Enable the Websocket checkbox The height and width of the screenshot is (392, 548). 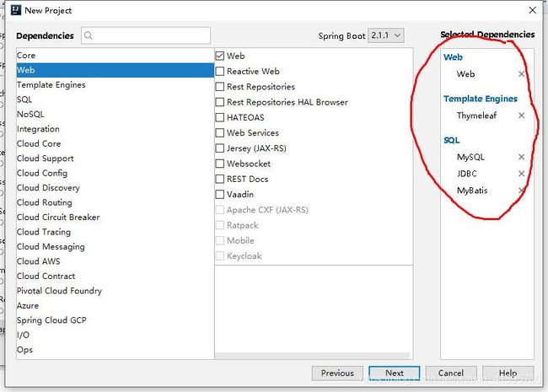pyautogui.click(x=220, y=164)
